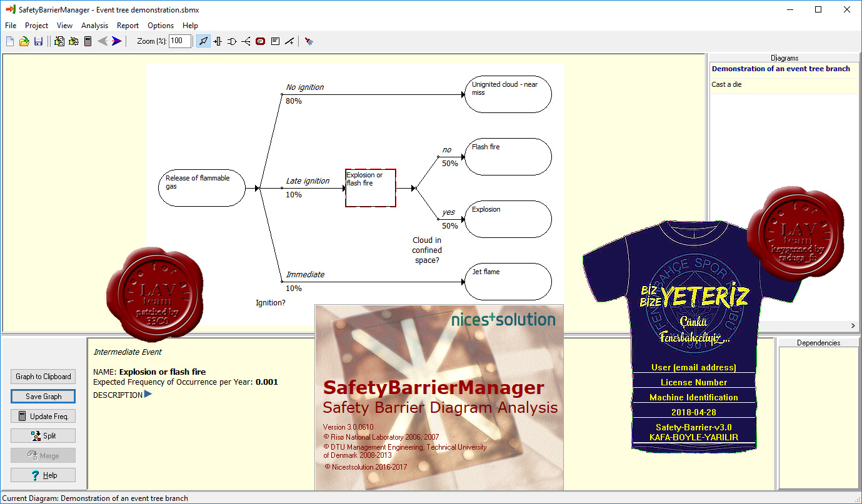Click the pin cursor toolbar icon
The height and width of the screenshot is (504, 862).
tap(309, 41)
